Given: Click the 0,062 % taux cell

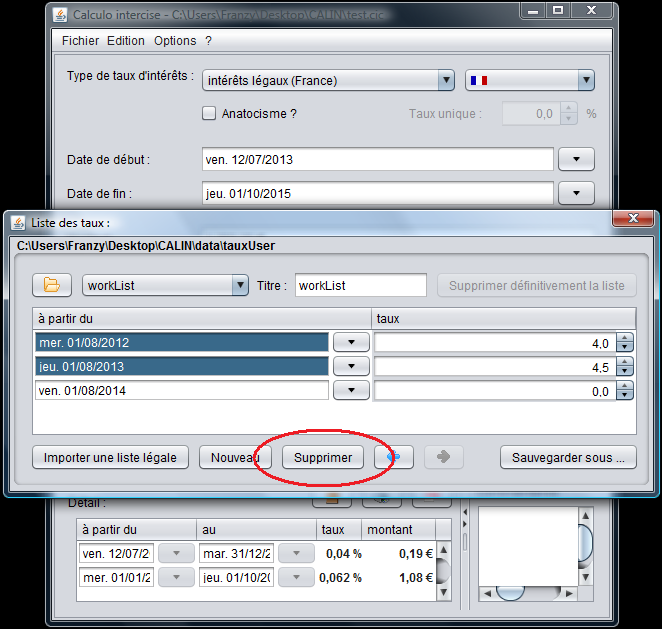Looking at the screenshot, I should pyautogui.click(x=339, y=577).
